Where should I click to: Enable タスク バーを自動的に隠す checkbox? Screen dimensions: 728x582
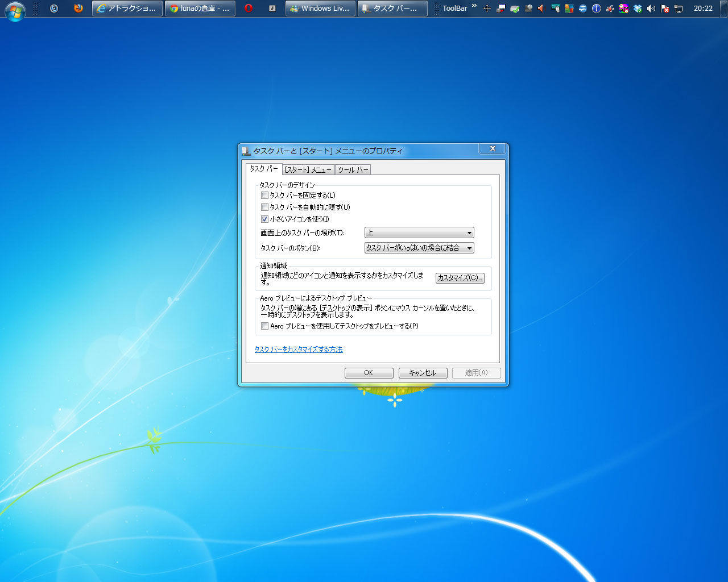pyautogui.click(x=264, y=207)
